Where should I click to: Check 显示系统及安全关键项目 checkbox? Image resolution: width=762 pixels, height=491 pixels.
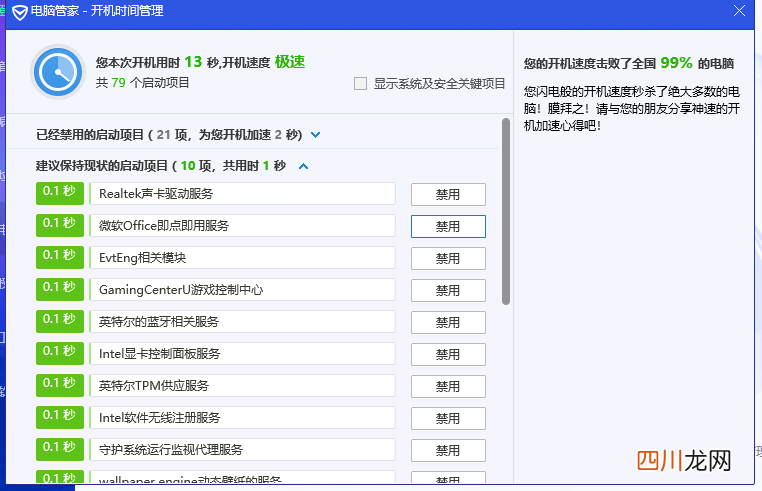[360, 84]
